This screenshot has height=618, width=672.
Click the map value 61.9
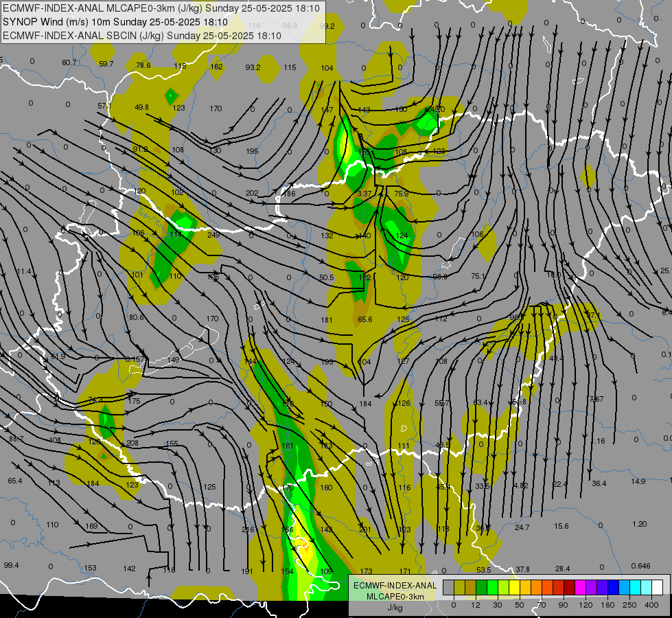tap(58, 357)
